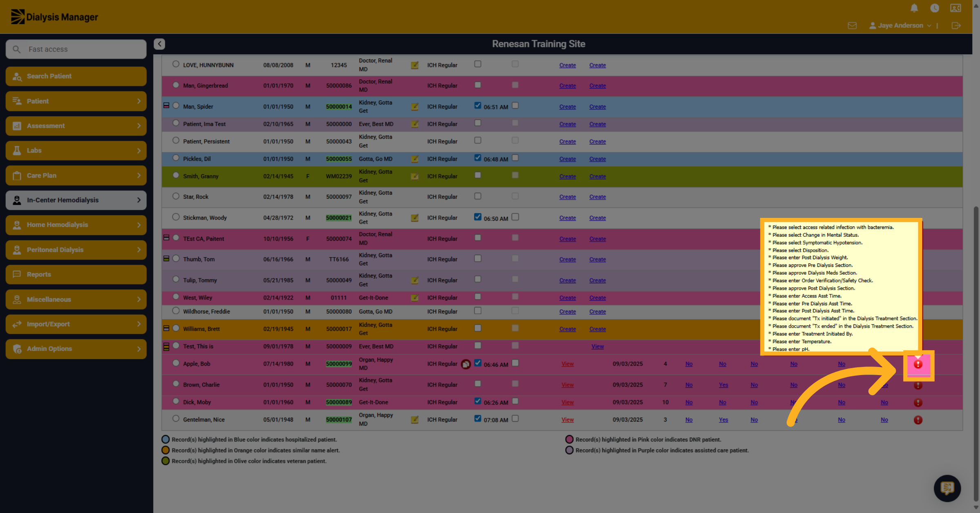Click the red alert icon in Apple, Bob row
The height and width of the screenshot is (513, 980).
[918, 364]
